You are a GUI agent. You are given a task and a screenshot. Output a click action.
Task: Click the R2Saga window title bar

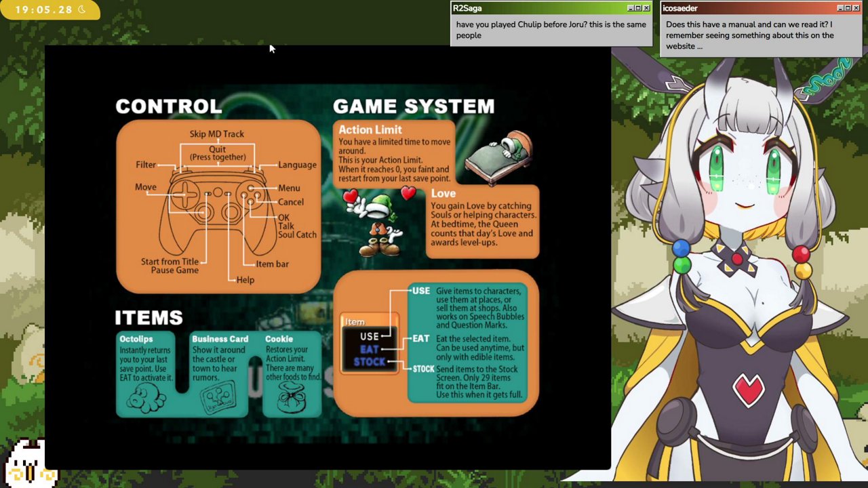551,8
